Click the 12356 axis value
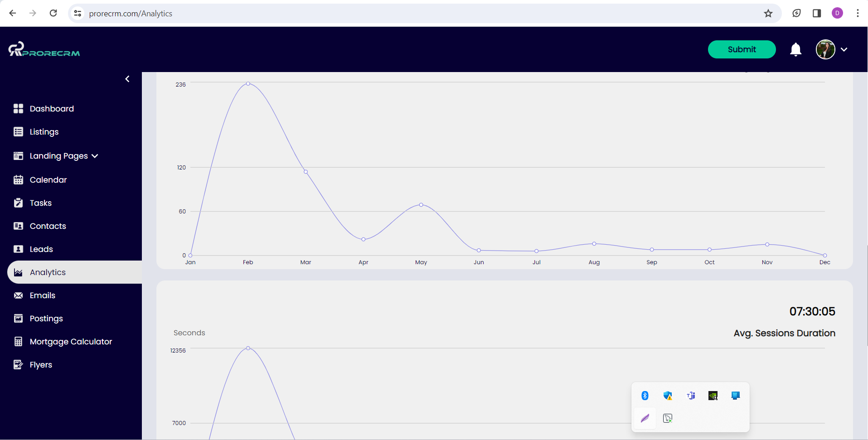 click(x=178, y=350)
